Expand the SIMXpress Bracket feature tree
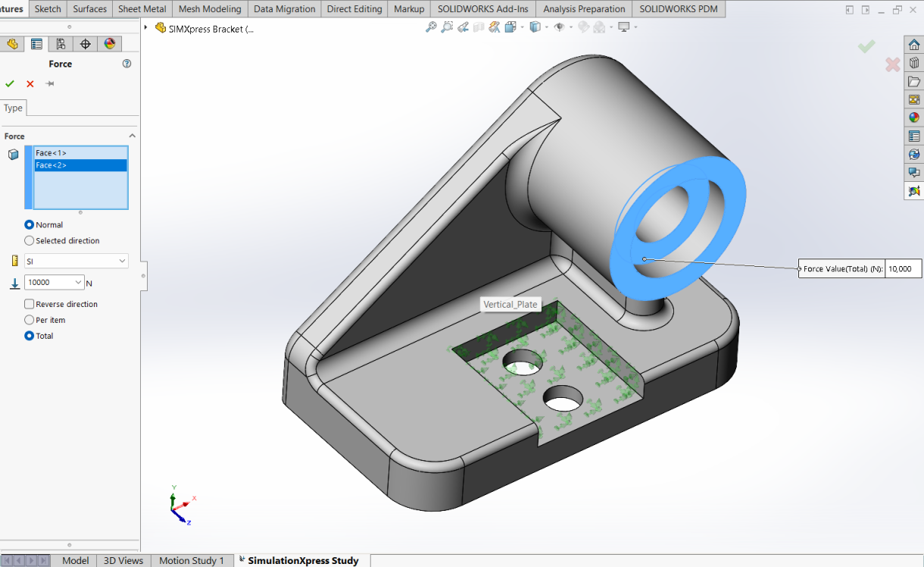Screen dimensions: 924x567 [x=145, y=27]
